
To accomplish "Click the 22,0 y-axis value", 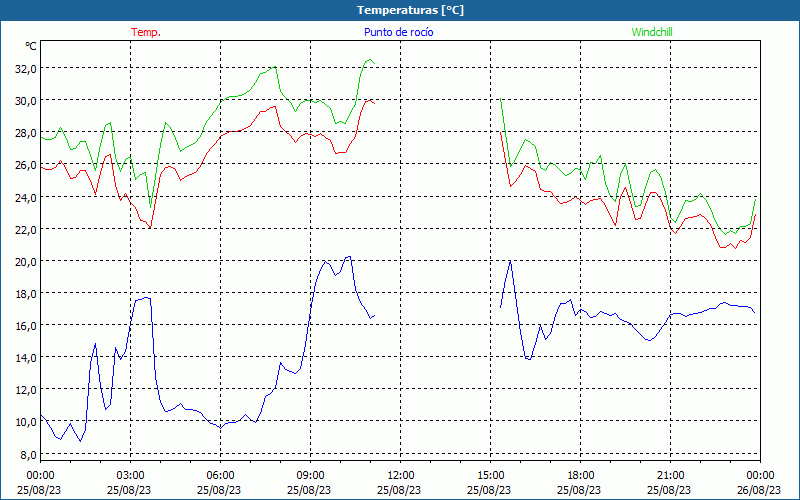I will click(x=26, y=229).
